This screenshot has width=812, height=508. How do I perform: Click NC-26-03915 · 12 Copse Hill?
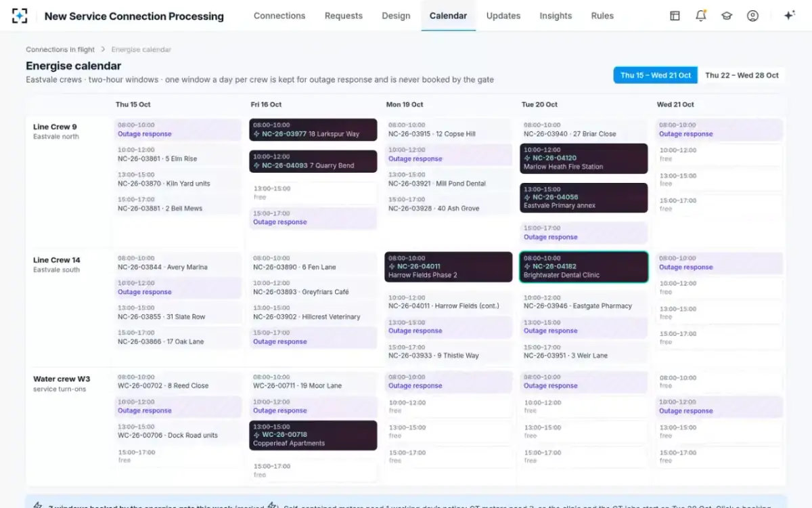449,129
